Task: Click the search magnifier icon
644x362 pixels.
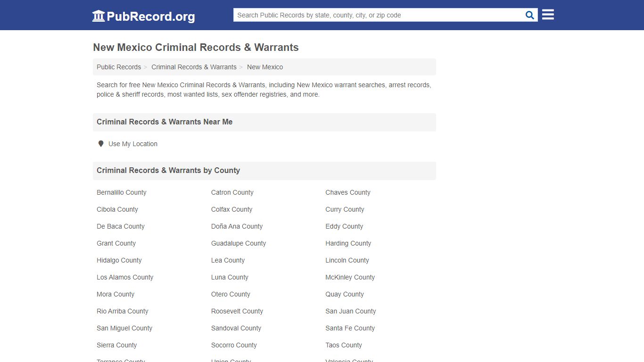Action: point(530,15)
